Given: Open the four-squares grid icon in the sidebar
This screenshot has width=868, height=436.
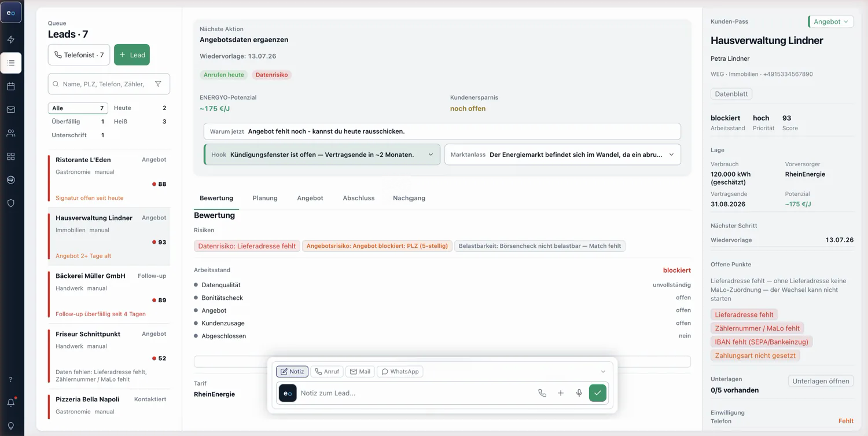Looking at the screenshot, I should tap(11, 156).
